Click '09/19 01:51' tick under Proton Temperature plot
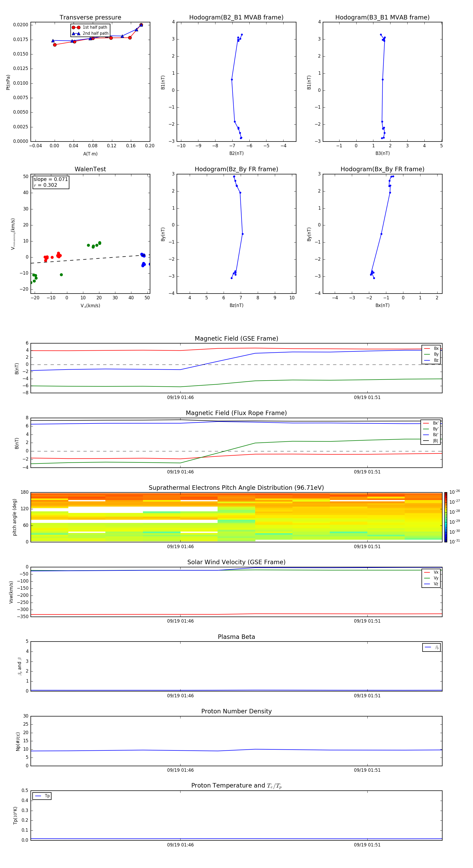The image size is (473, 868). click(367, 845)
